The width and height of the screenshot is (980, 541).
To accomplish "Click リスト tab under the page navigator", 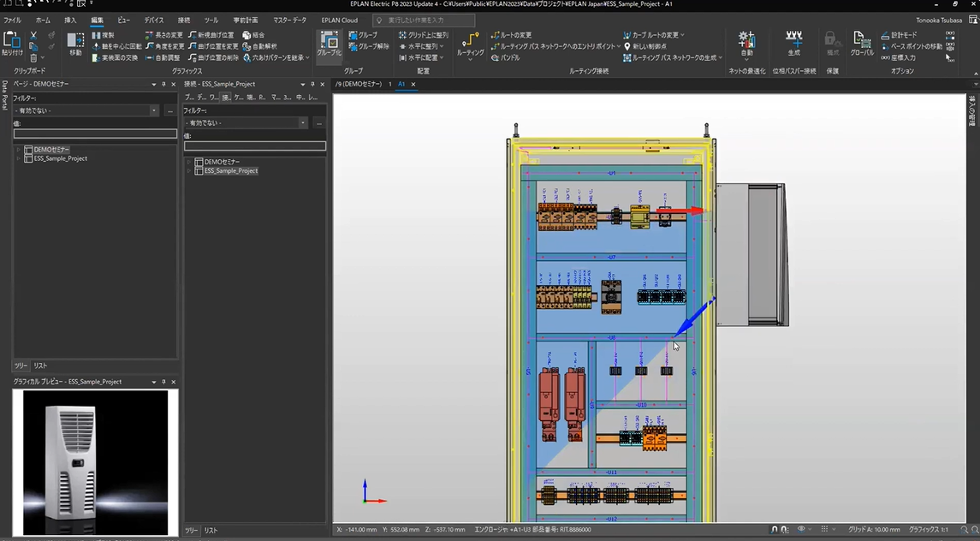I will [x=40, y=366].
